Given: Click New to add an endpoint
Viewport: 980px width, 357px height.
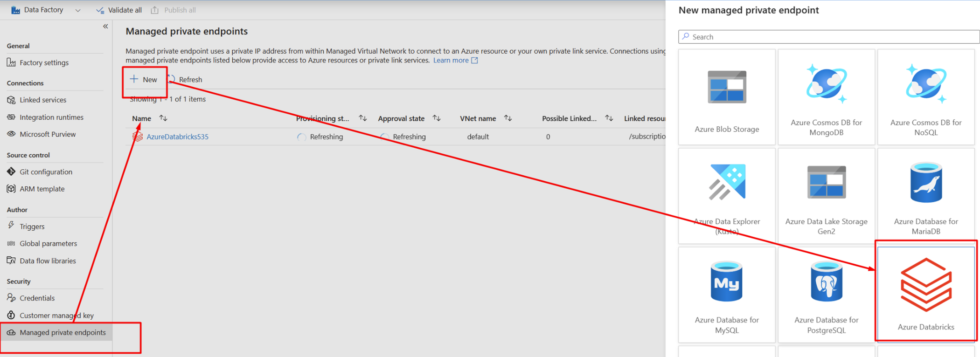Looking at the screenshot, I should coord(144,79).
